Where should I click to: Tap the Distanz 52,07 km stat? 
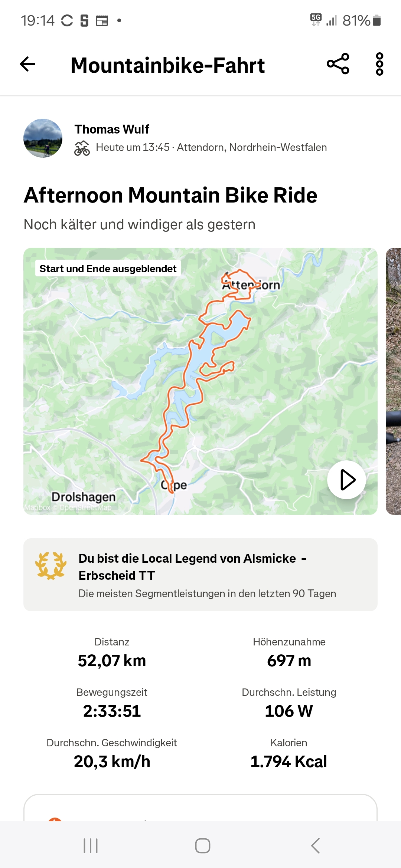point(112,653)
